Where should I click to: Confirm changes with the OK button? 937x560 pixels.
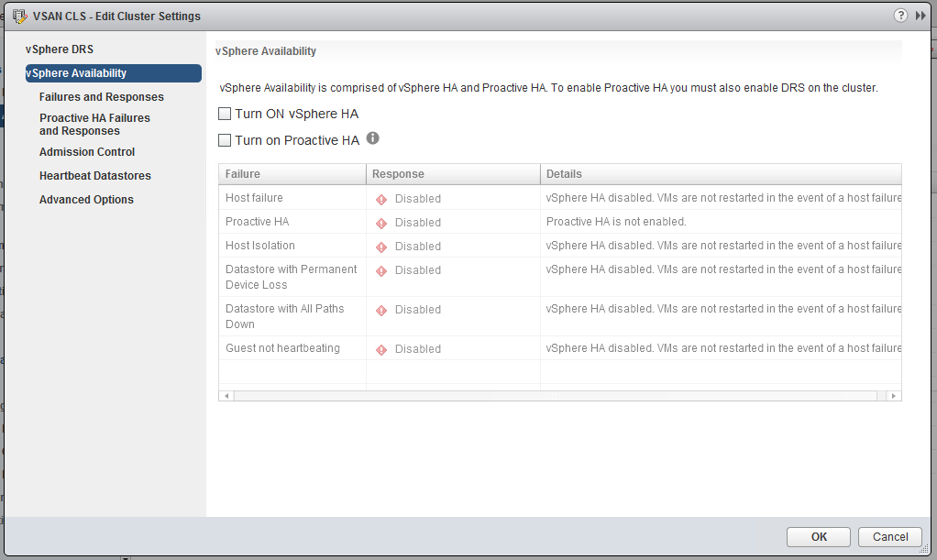coord(818,537)
